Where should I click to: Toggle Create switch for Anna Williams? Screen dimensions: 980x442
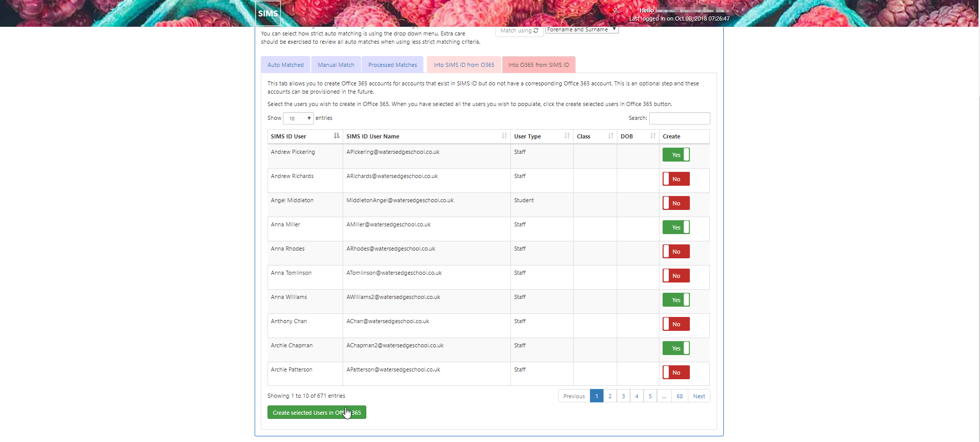676,300
